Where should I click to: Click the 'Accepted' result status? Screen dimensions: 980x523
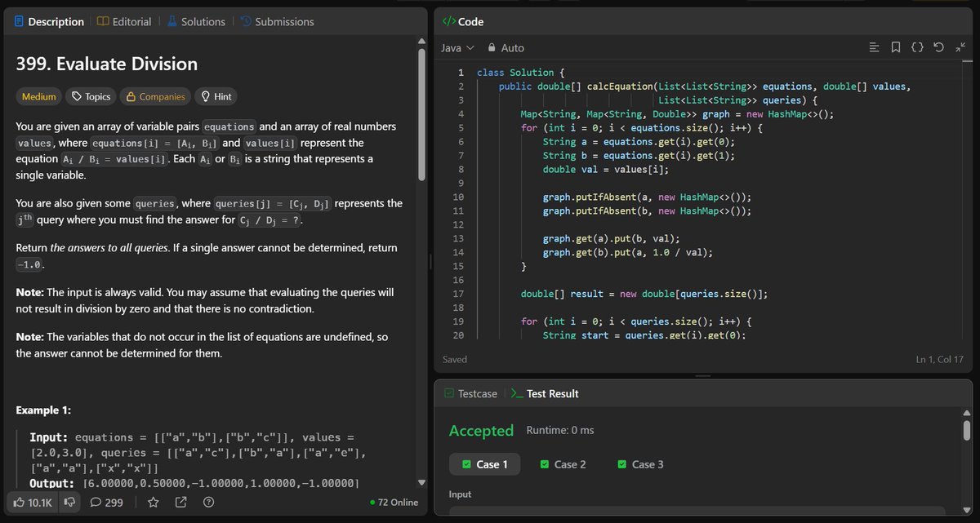click(481, 431)
